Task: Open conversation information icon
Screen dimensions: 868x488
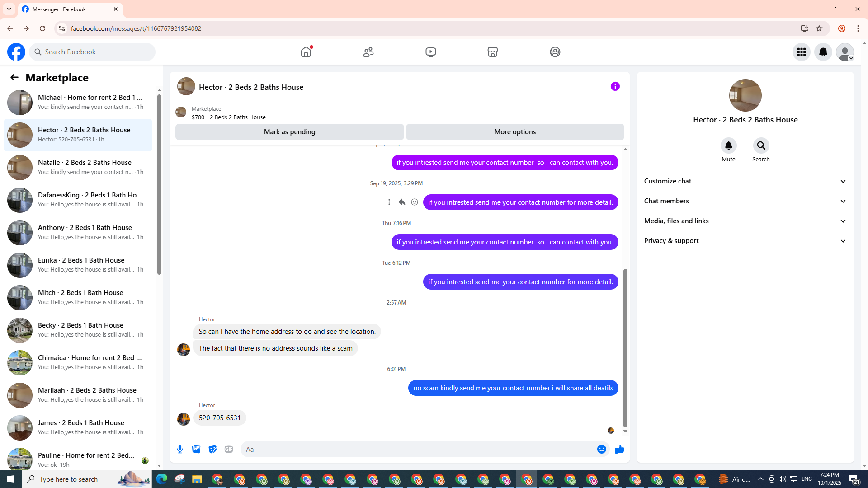Action: tap(615, 86)
